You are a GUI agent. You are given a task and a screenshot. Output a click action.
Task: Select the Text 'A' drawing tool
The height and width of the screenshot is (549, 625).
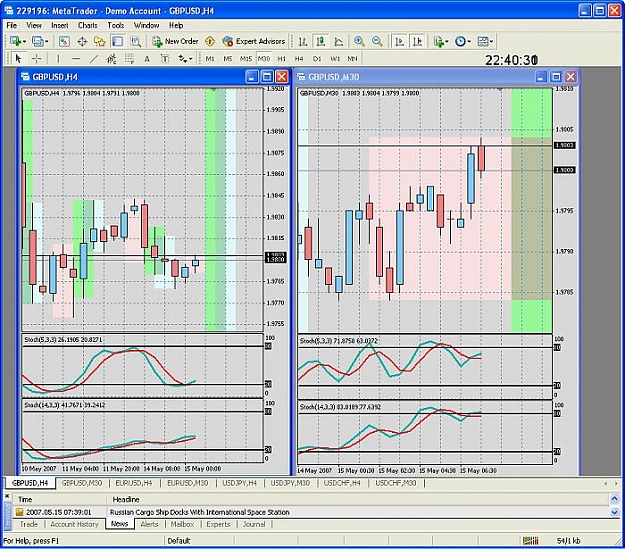click(x=147, y=59)
